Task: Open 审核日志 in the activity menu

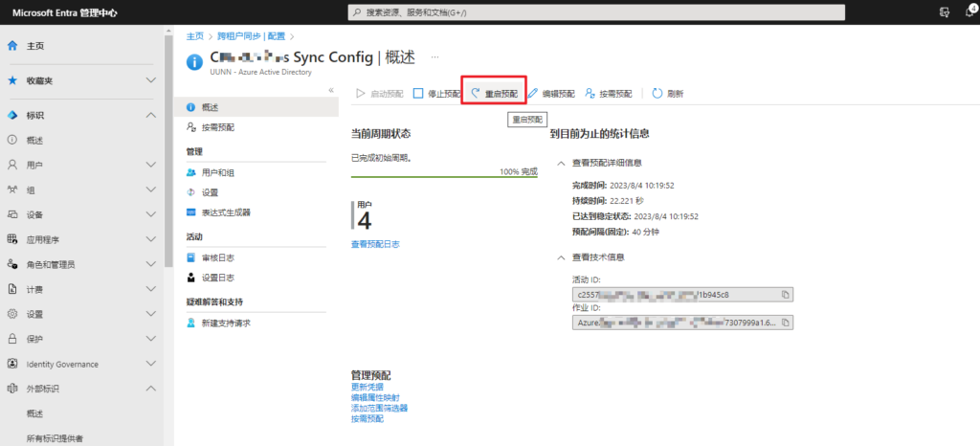Action: pyautogui.click(x=217, y=257)
